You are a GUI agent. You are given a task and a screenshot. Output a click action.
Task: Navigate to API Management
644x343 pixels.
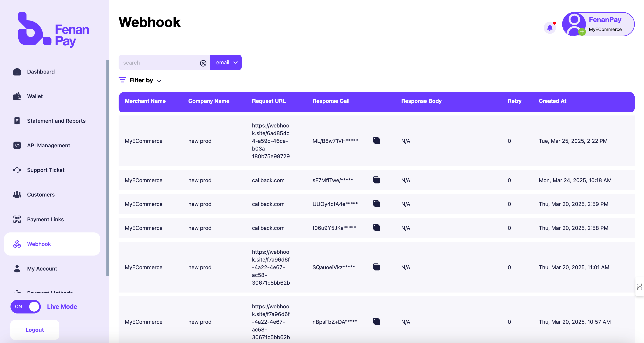point(49,146)
